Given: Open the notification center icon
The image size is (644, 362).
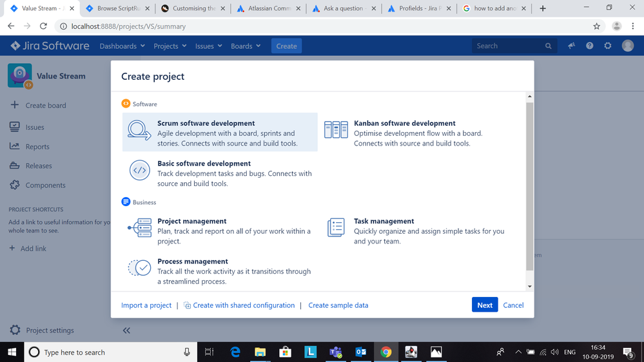Looking at the screenshot, I should click(628, 352).
